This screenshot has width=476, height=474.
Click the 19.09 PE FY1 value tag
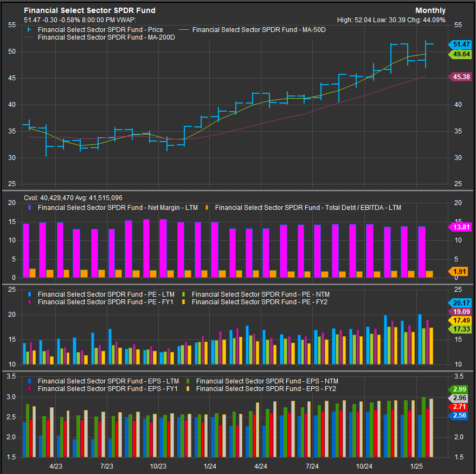coord(460,312)
